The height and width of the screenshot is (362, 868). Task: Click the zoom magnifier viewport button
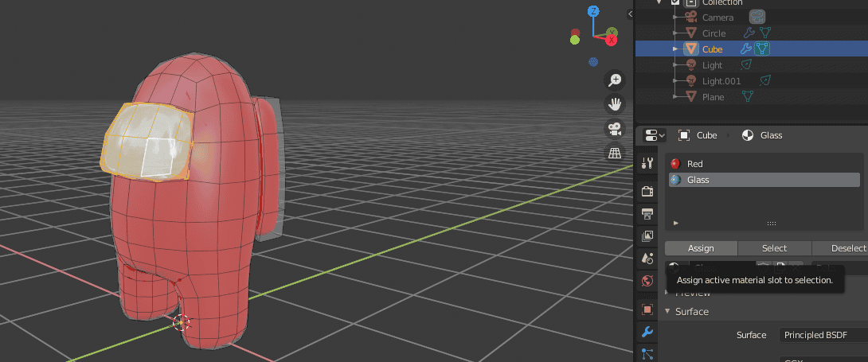click(615, 80)
